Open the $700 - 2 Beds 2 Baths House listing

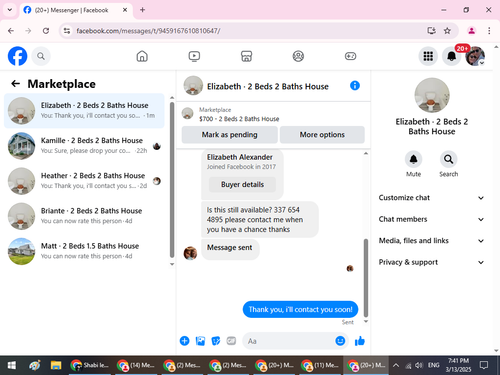coord(239,119)
